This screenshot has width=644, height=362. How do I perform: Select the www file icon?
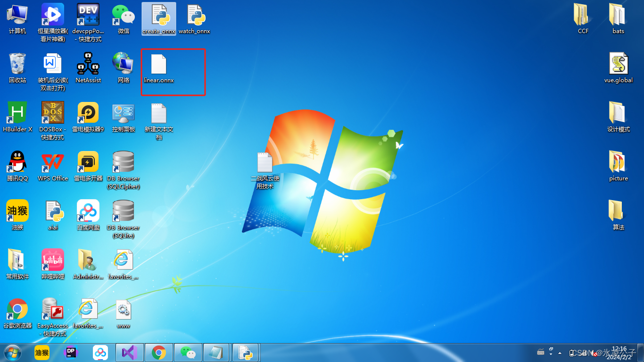[124, 313]
